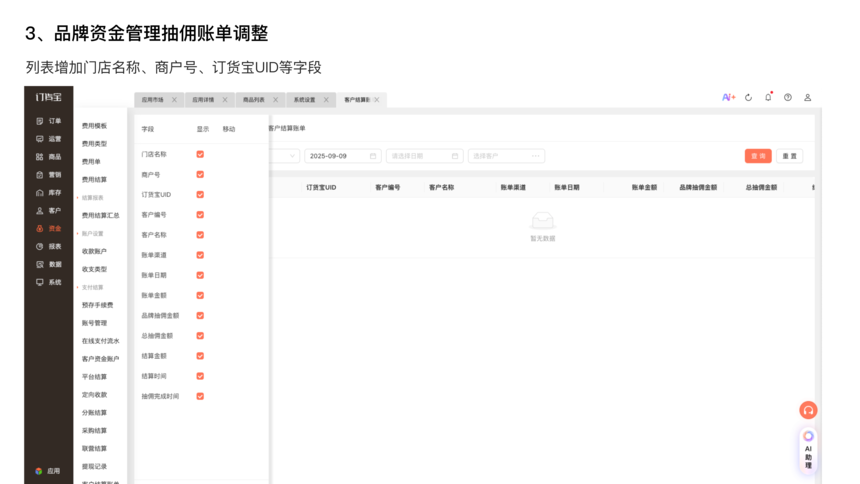Viewport: 860px width, 484px height.
Task: Switch to the 商品列表 tab
Action: point(254,100)
